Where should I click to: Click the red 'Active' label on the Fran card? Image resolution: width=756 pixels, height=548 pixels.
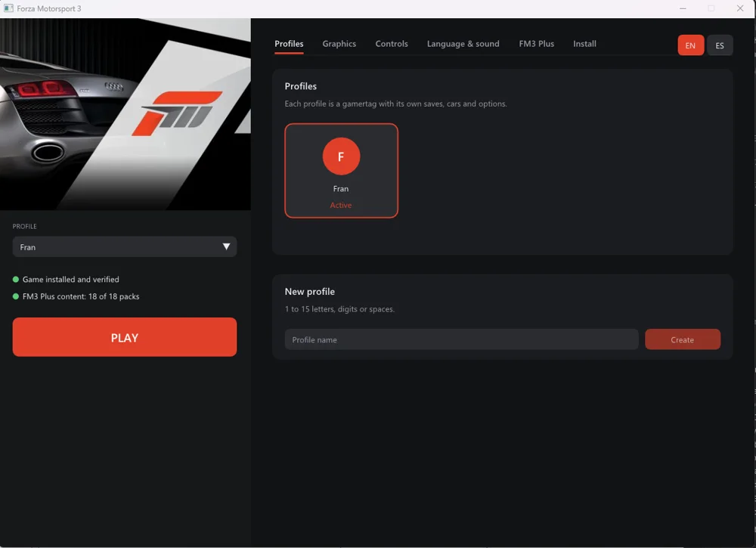[x=341, y=206]
